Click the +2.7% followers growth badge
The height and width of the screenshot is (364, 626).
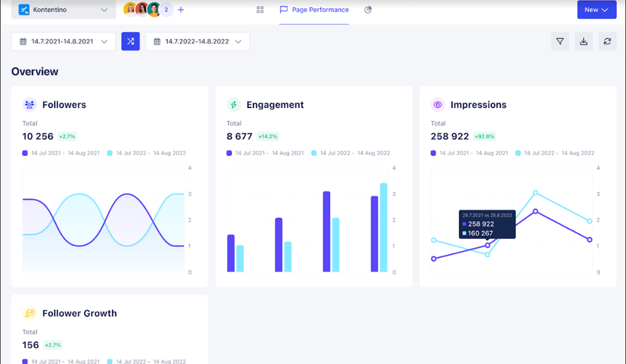click(67, 136)
